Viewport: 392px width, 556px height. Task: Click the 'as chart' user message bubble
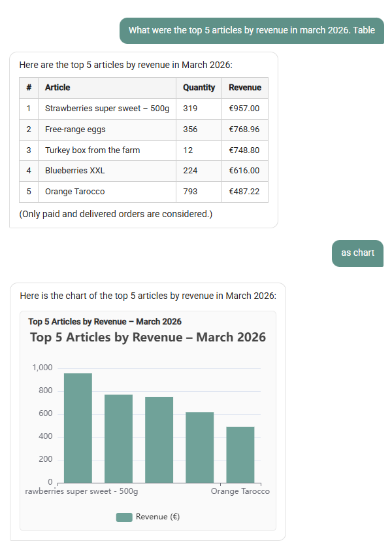(357, 253)
